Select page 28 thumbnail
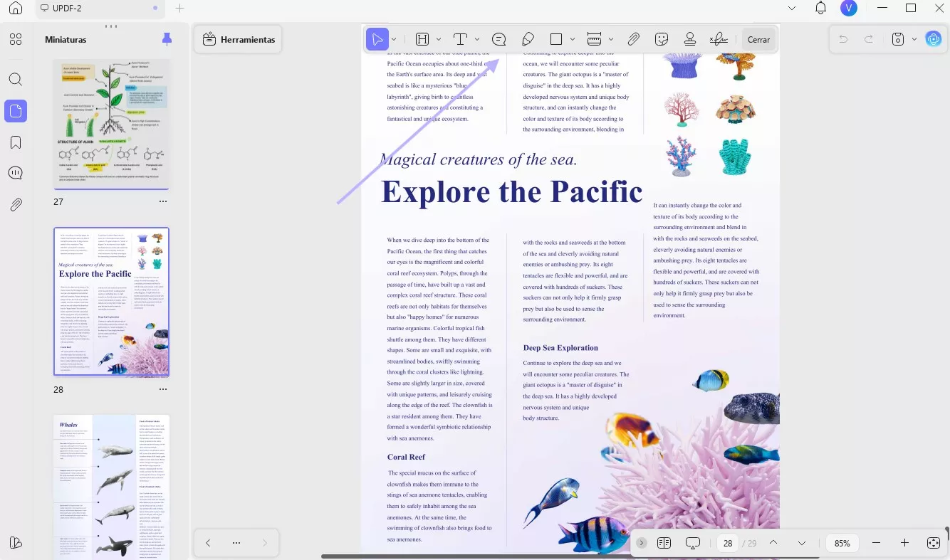Screen dimensions: 950x560 [x=112, y=302]
